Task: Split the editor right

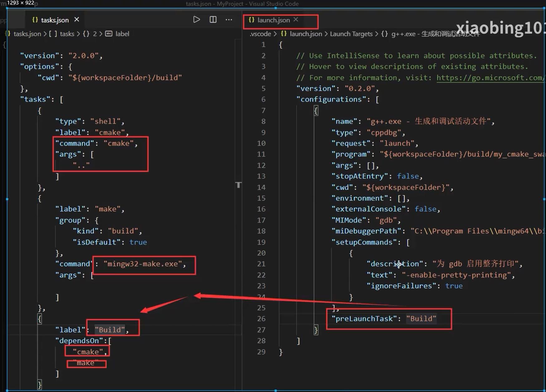Action: (213, 20)
